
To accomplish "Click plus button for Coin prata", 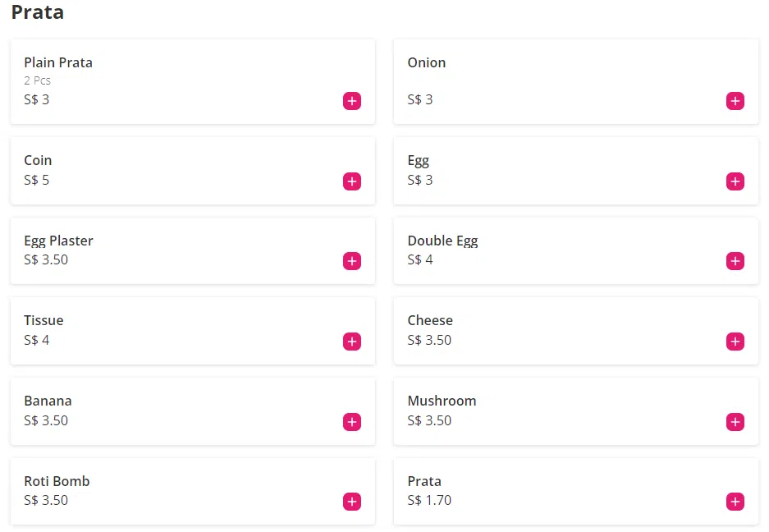I will point(351,181).
